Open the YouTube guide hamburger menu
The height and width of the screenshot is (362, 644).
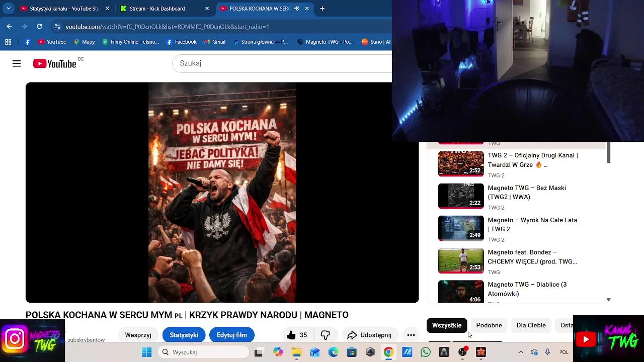[x=17, y=63]
